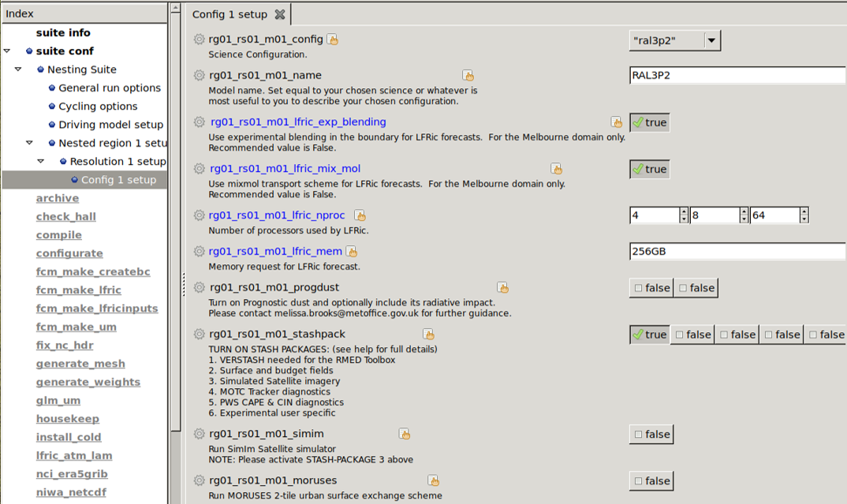The width and height of the screenshot is (847, 504).
Task: Collapse the Nesting Suite tree node
Action: [x=18, y=69]
